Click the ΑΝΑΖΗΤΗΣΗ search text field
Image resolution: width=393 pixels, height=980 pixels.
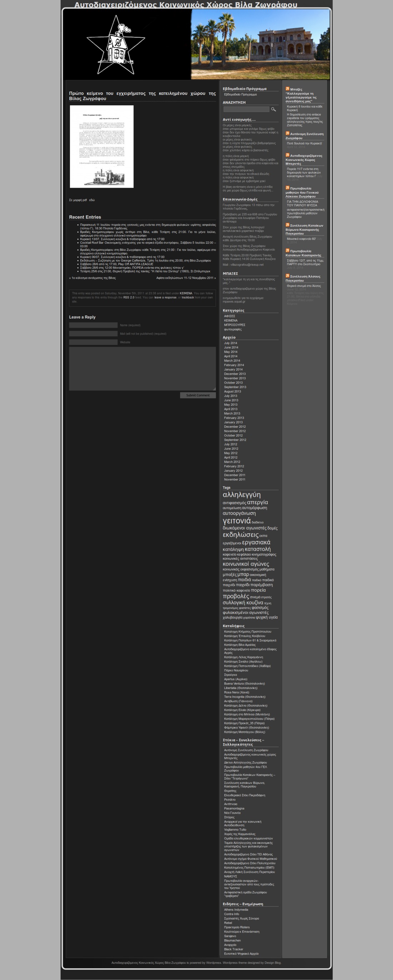(247, 109)
